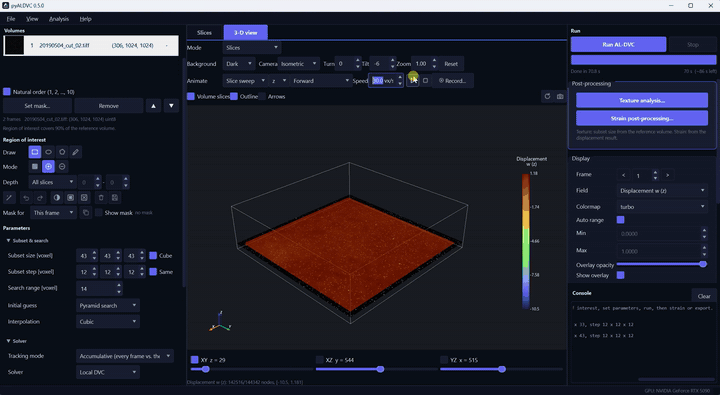Image resolution: width=720 pixels, height=395 pixels.
Task: Open the Mask for This frame dropdown
Action: click(x=53, y=213)
